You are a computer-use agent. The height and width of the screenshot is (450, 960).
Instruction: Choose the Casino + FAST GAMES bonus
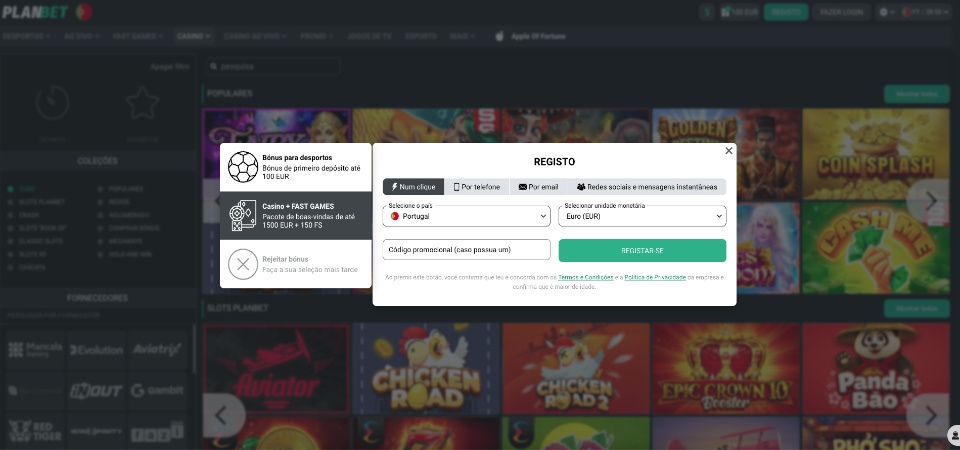(x=296, y=216)
